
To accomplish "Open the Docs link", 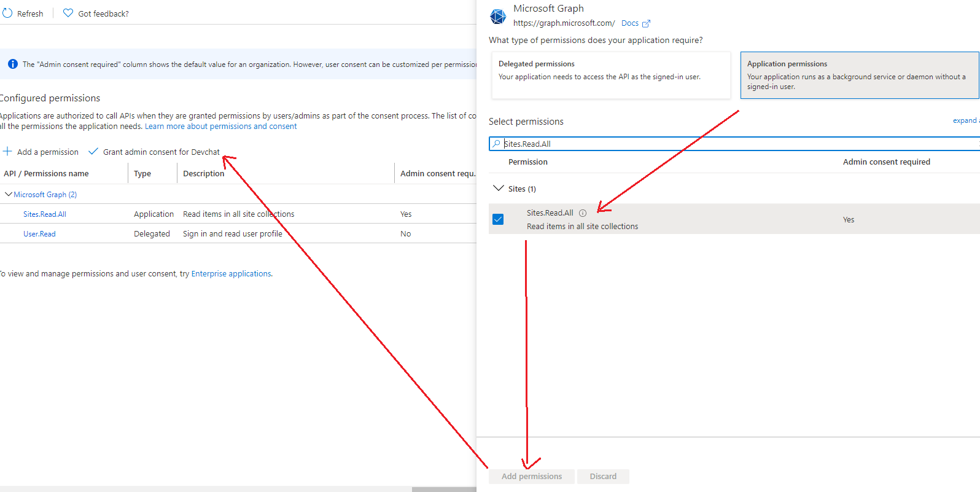I will tap(630, 23).
